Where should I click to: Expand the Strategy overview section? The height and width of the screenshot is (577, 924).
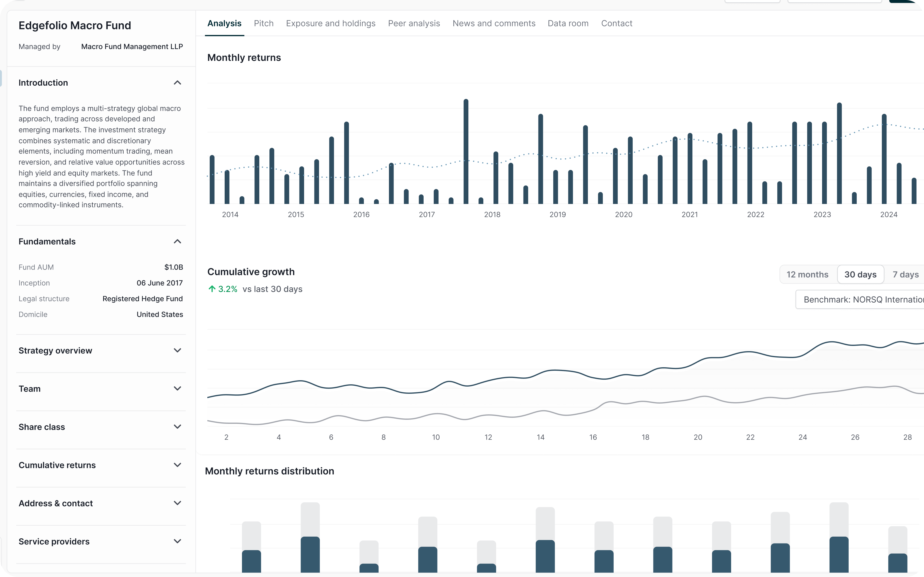pos(177,350)
